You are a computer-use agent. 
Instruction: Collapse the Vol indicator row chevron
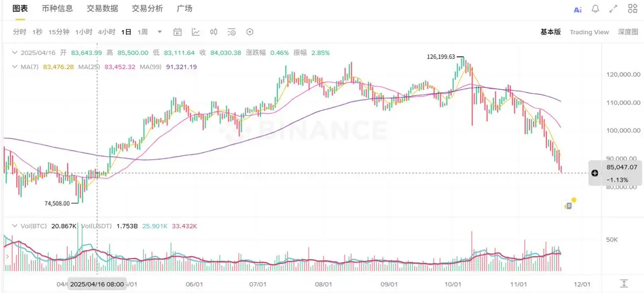tap(15, 226)
